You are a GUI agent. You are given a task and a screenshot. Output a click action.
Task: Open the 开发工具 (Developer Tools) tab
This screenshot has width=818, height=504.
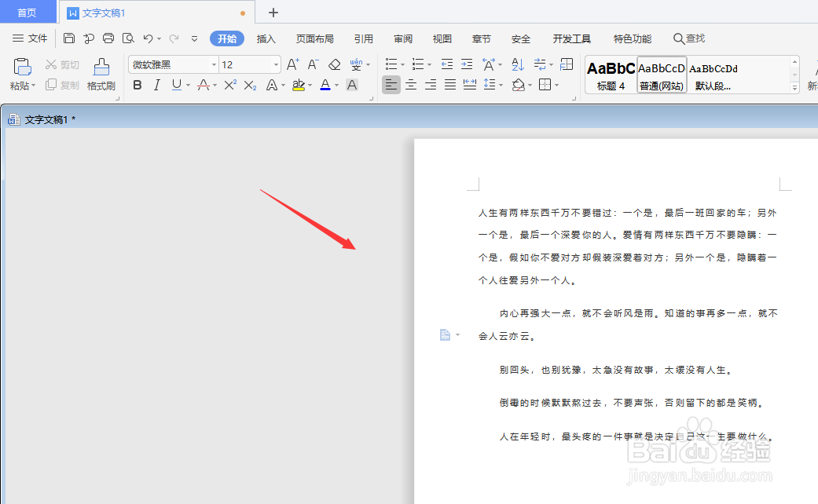click(x=572, y=38)
